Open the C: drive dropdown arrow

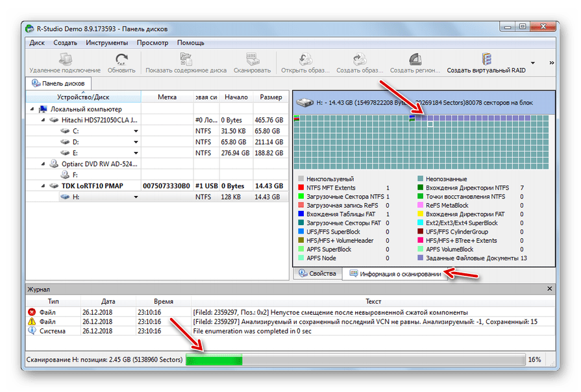[136, 131]
